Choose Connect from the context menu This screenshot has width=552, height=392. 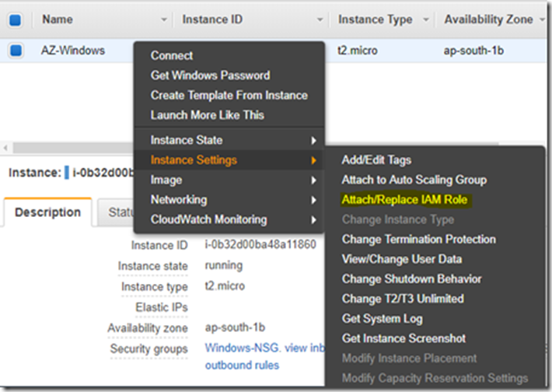click(x=172, y=55)
